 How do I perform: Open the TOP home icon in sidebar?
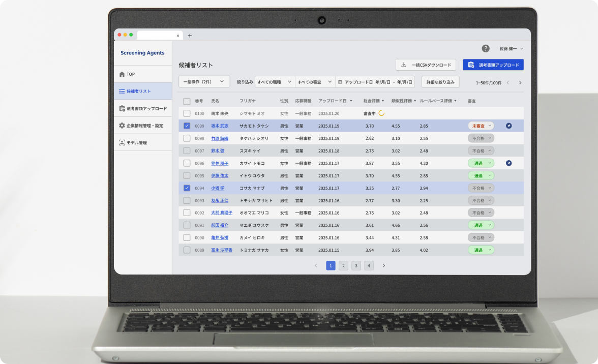123,74
